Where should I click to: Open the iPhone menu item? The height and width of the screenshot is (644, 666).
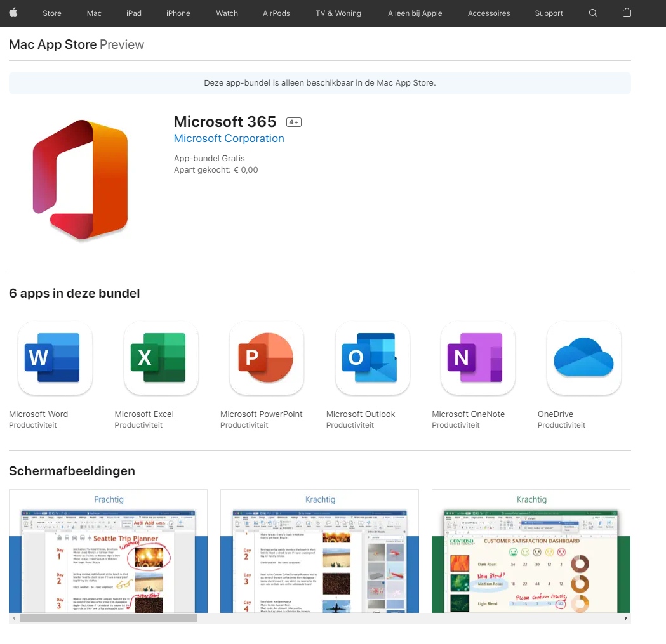click(178, 13)
